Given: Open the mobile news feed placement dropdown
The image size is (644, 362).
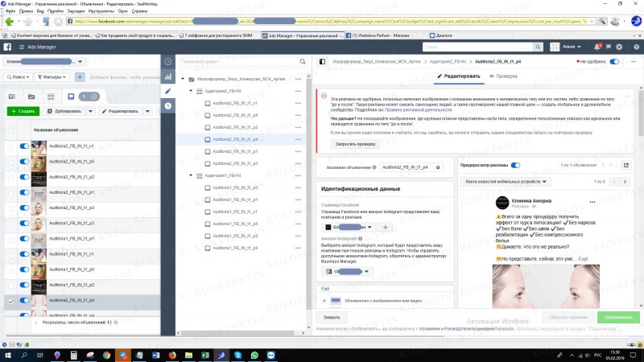Looking at the screenshot, I should pos(506,182).
